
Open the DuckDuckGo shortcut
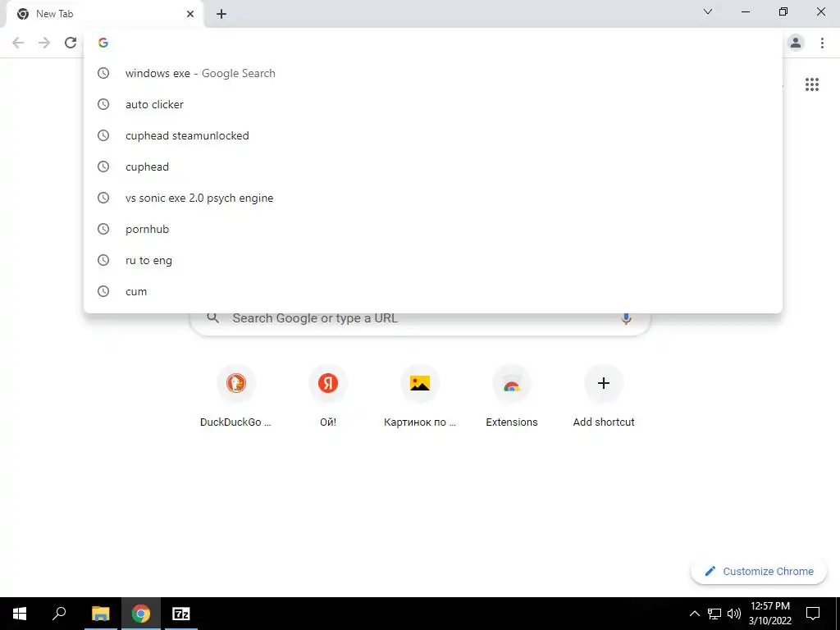235,396
